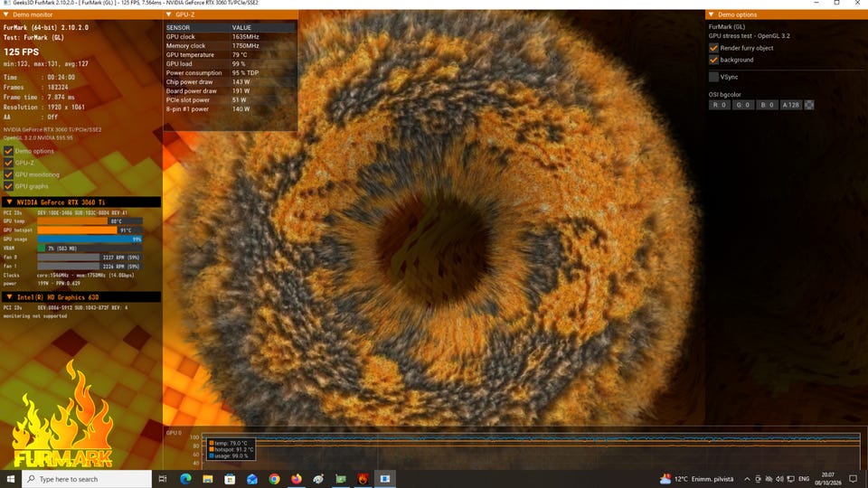The height and width of the screenshot is (488, 868).
Task: Open Task View from taskbar
Action: pos(163,479)
